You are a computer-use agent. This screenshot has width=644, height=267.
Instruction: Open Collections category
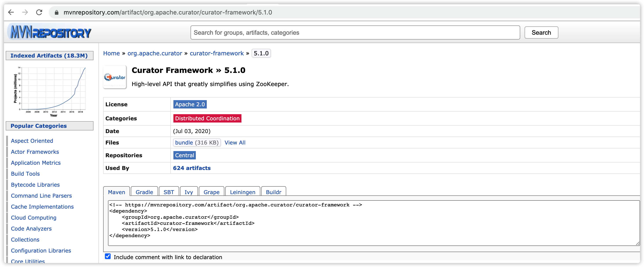point(25,240)
